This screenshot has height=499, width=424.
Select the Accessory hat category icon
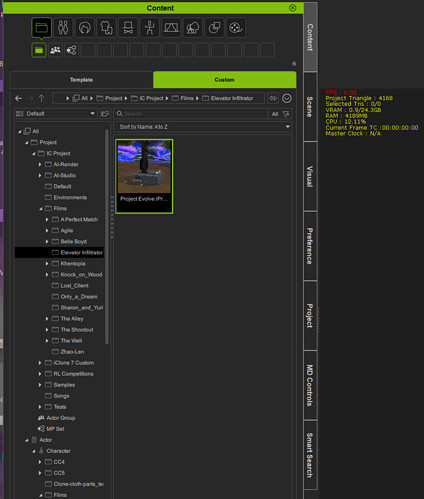click(128, 28)
